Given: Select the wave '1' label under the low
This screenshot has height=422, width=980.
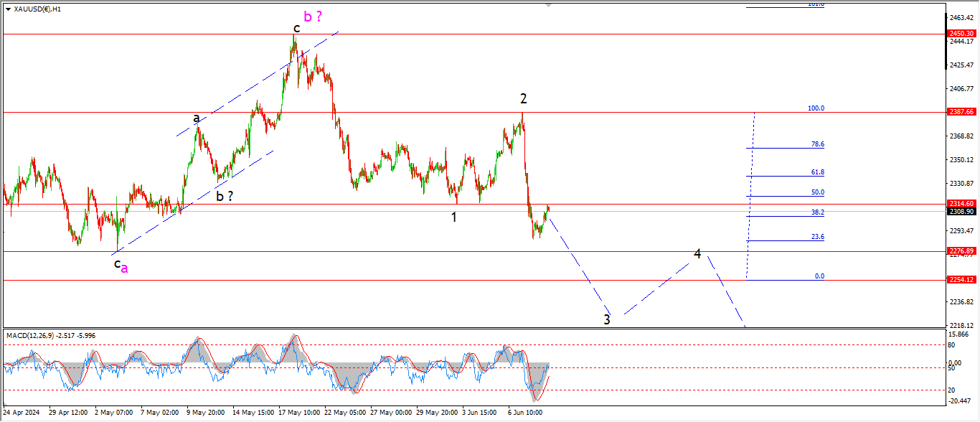Looking at the screenshot, I should [454, 217].
